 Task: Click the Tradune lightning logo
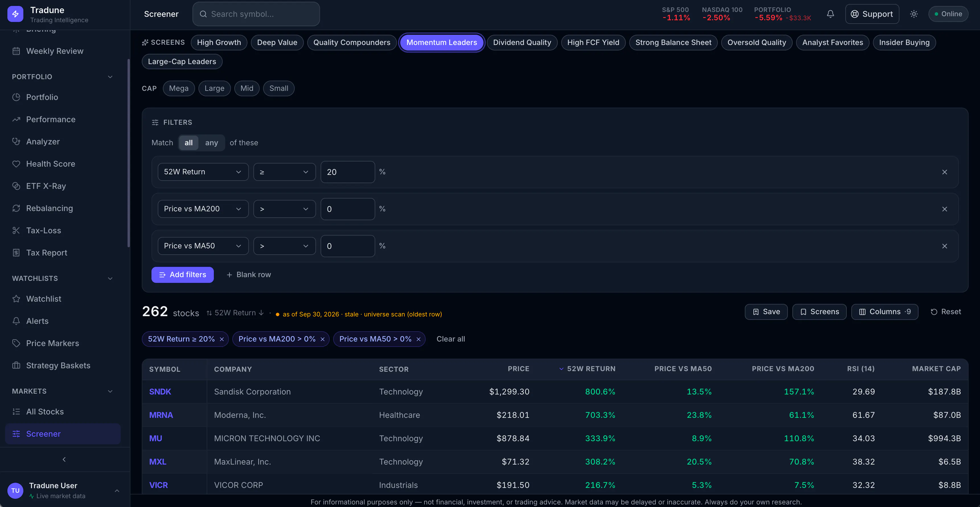tap(15, 14)
